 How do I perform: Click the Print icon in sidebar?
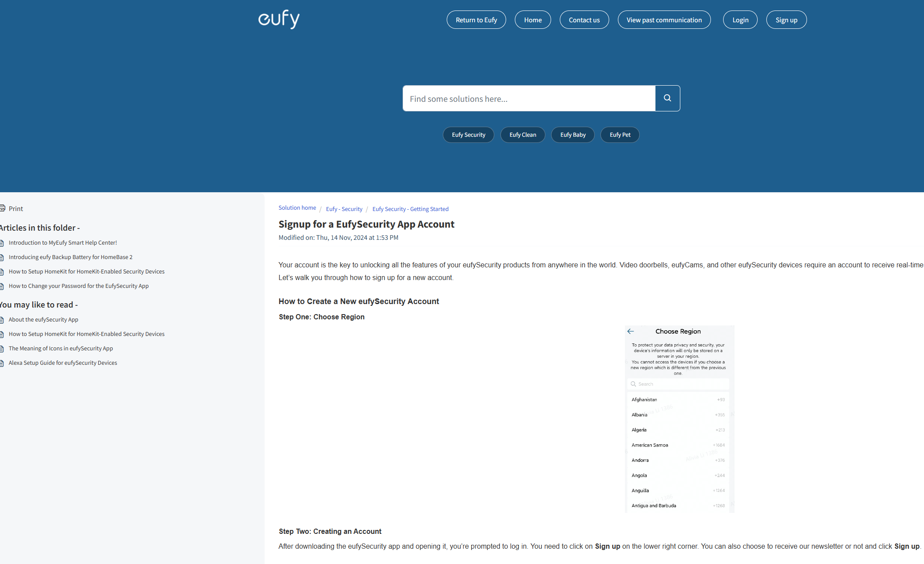click(3, 208)
